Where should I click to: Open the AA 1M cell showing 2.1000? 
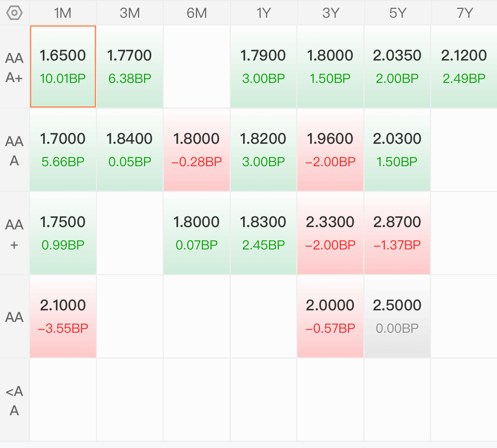tap(63, 317)
